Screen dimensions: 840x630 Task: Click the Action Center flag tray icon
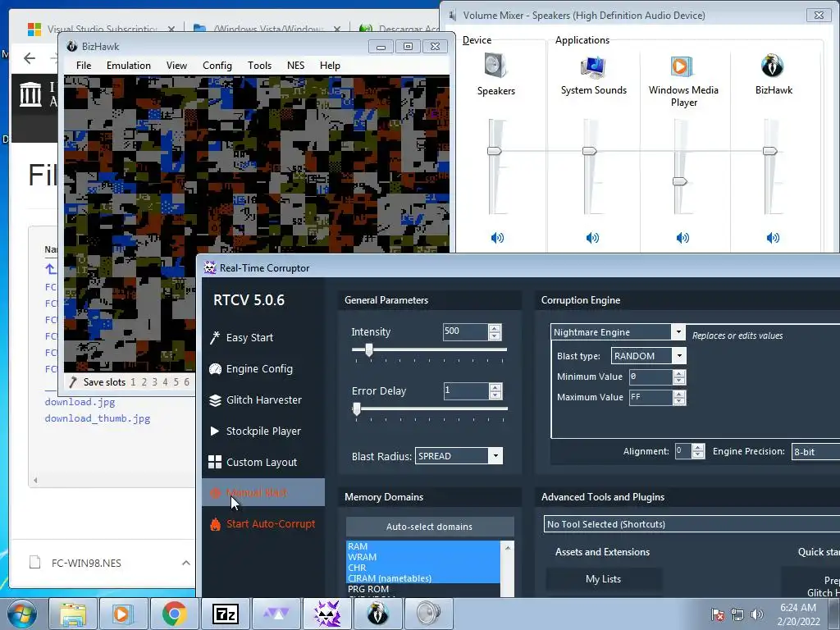coord(718,614)
